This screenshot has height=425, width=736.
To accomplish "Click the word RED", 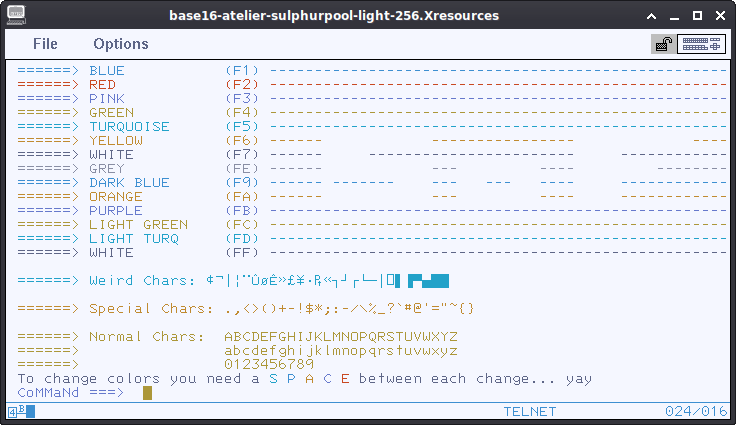I will pyautogui.click(x=102, y=85).
